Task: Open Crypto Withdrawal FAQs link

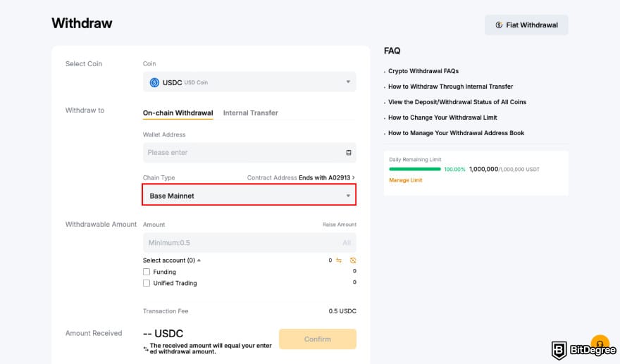Action: pyautogui.click(x=423, y=71)
